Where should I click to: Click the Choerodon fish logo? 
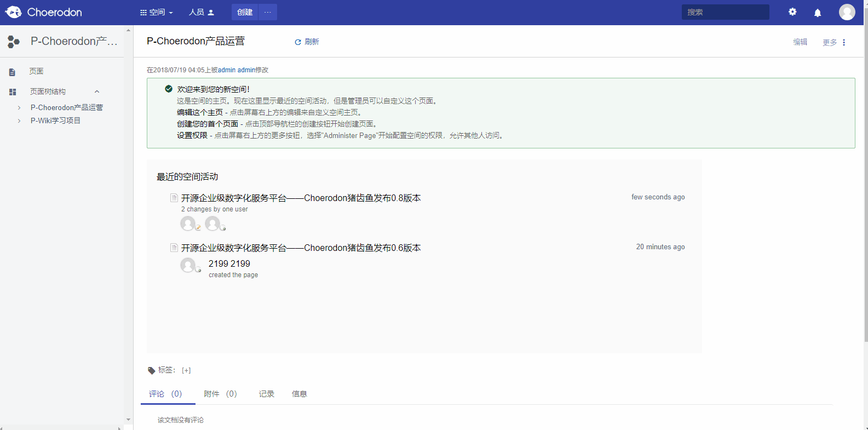coord(13,12)
